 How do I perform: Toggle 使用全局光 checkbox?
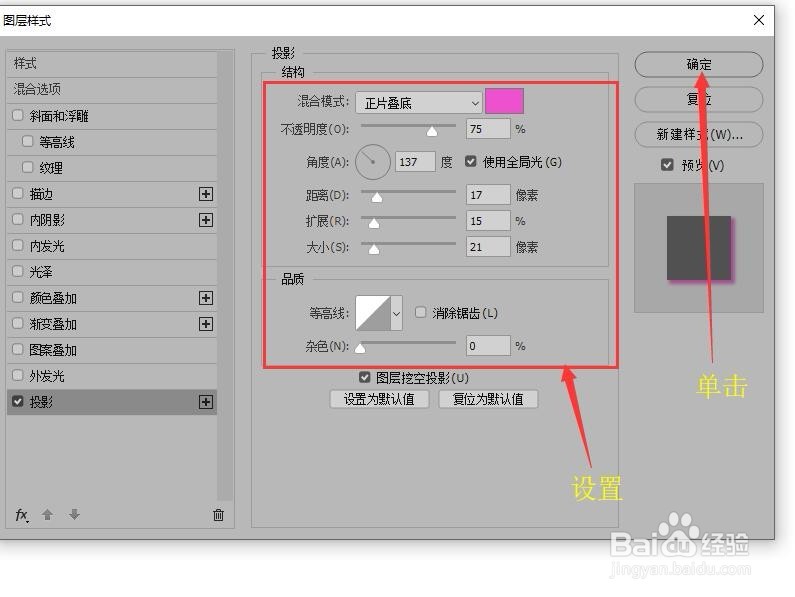click(x=471, y=161)
